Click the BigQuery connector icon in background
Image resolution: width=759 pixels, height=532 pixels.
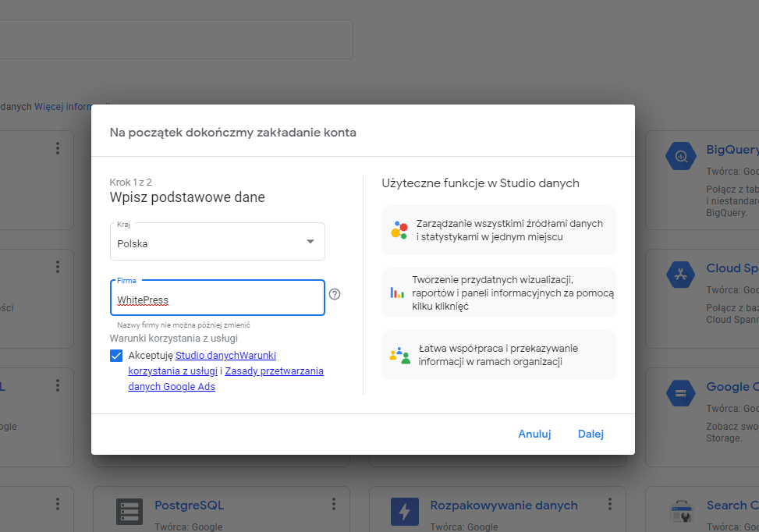(x=680, y=156)
